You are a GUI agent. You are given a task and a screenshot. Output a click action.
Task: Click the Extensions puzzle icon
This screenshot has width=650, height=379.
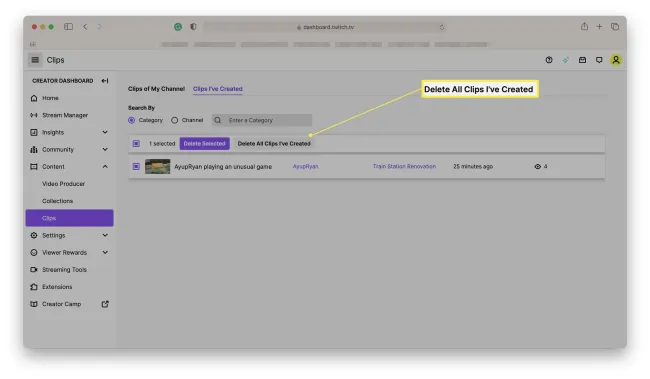(34, 287)
